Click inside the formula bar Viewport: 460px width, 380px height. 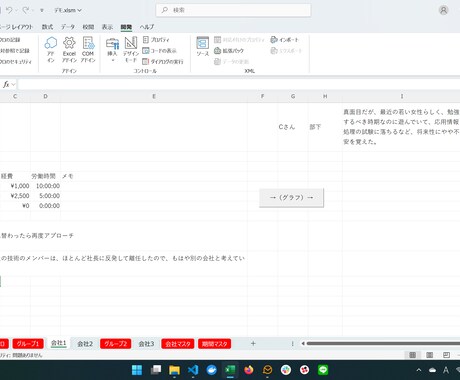(239, 84)
